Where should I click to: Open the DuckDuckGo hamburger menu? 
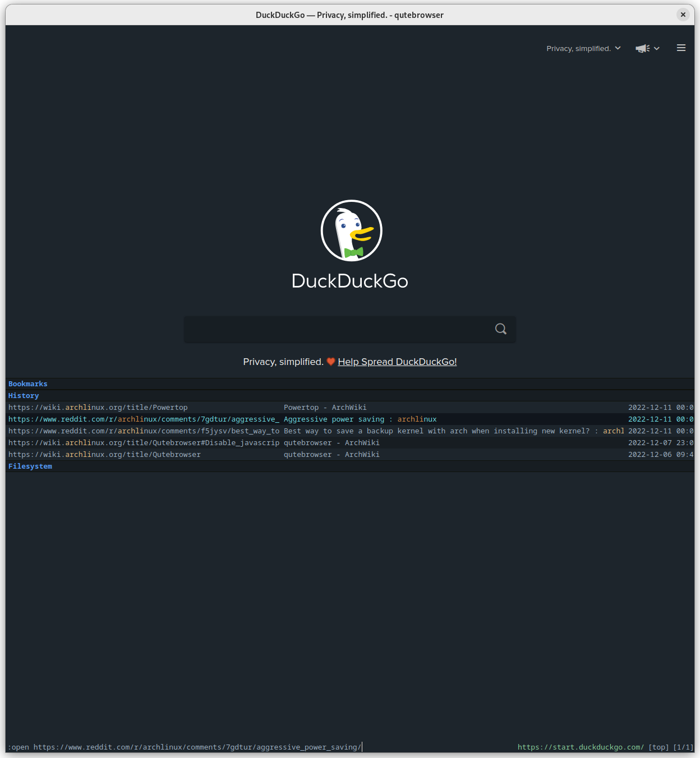pyautogui.click(x=681, y=48)
